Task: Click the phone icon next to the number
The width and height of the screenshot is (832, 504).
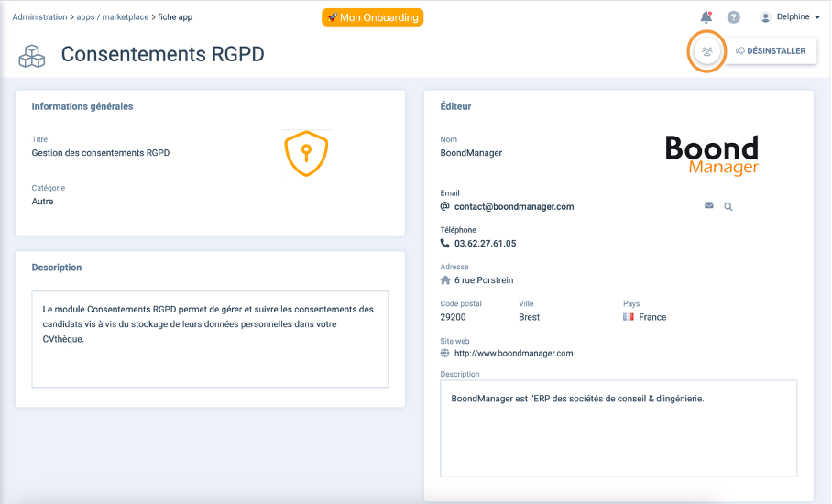Action: coord(444,244)
